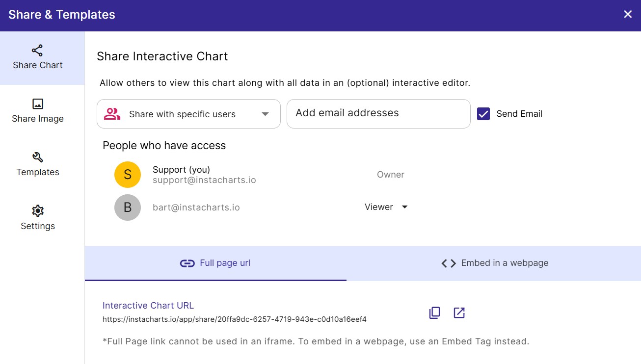Click the gray B avatar for bart
The height and width of the screenshot is (364, 641).
[x=128, y=208]
